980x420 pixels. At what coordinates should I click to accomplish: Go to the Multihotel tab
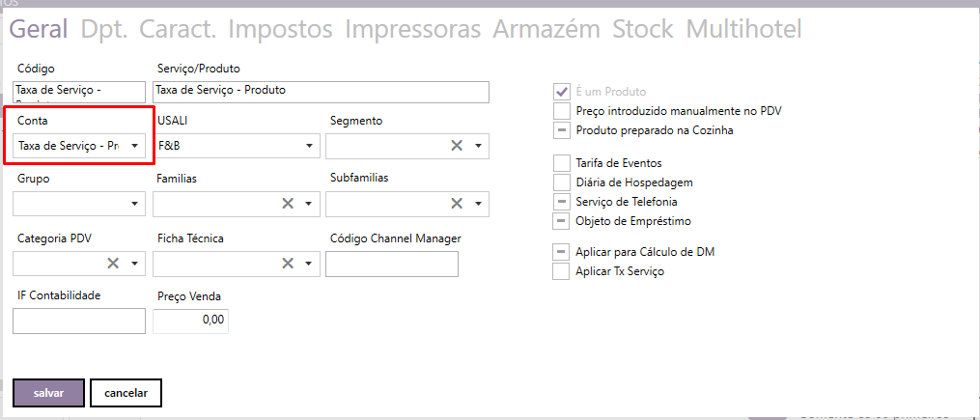tap(743, 29)
